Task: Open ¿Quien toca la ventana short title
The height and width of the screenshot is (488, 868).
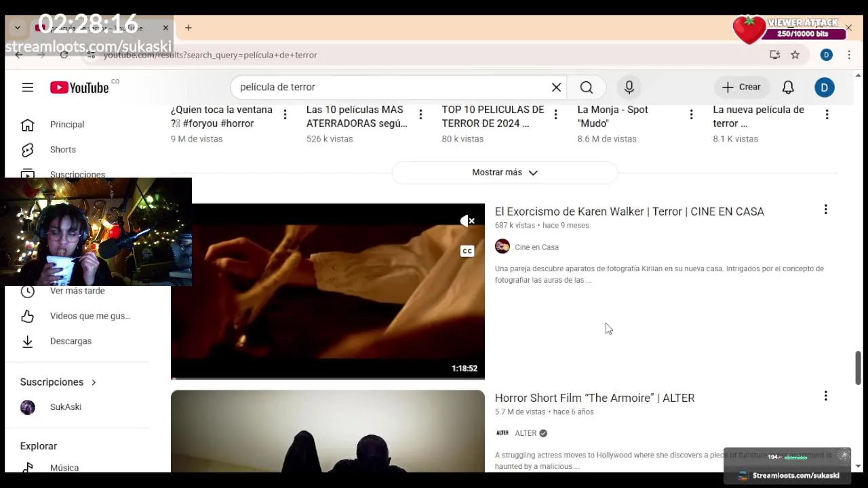Action: tap(222, 117)
